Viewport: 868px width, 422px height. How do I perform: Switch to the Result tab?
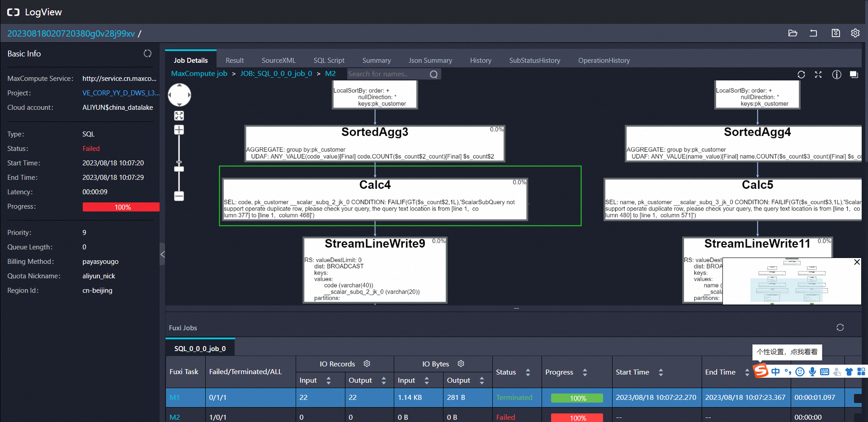tap(235, 60)
